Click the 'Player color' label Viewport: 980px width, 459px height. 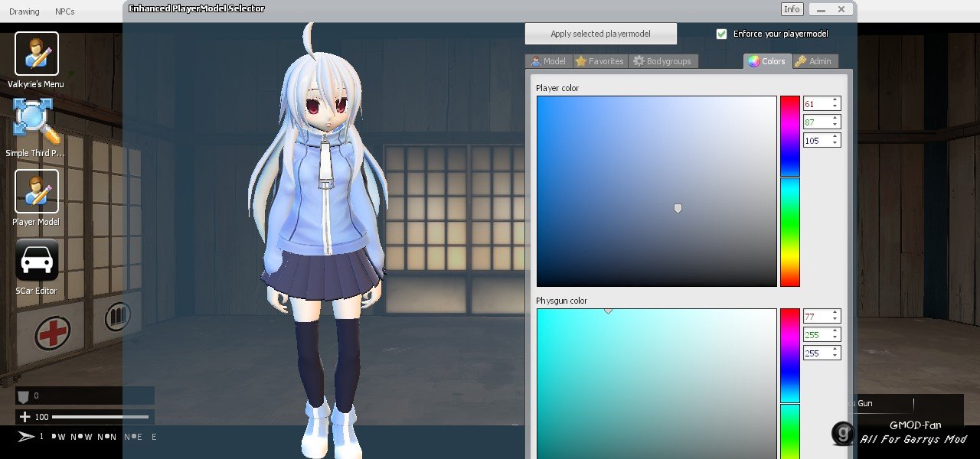click(x=557, y=88)
